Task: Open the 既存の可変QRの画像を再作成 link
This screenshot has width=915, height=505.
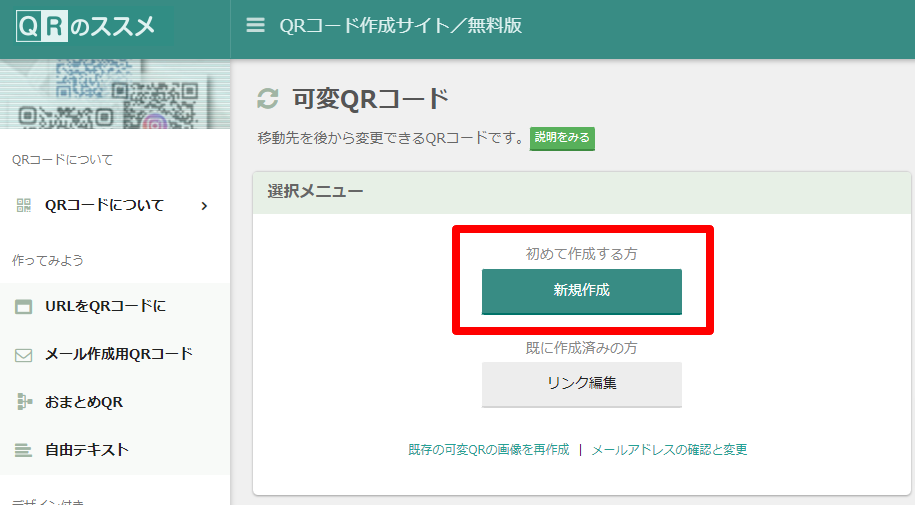Action: (488, 450)
